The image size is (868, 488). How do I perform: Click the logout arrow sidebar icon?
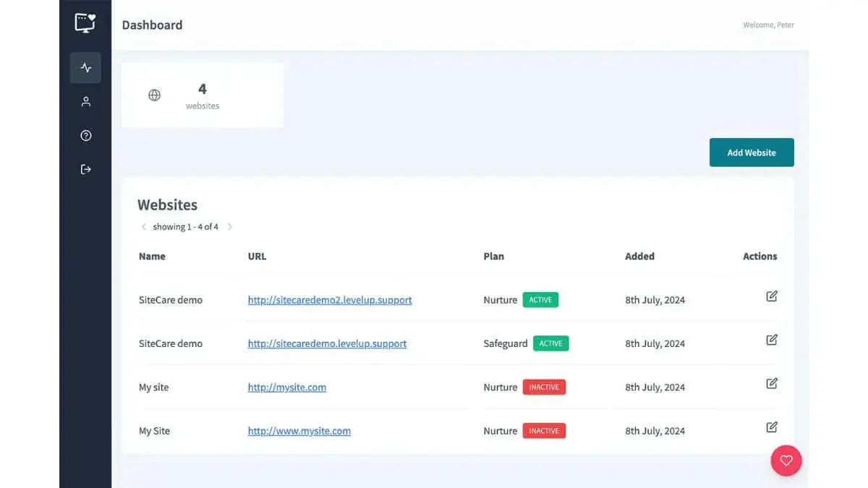coord(85,169)
